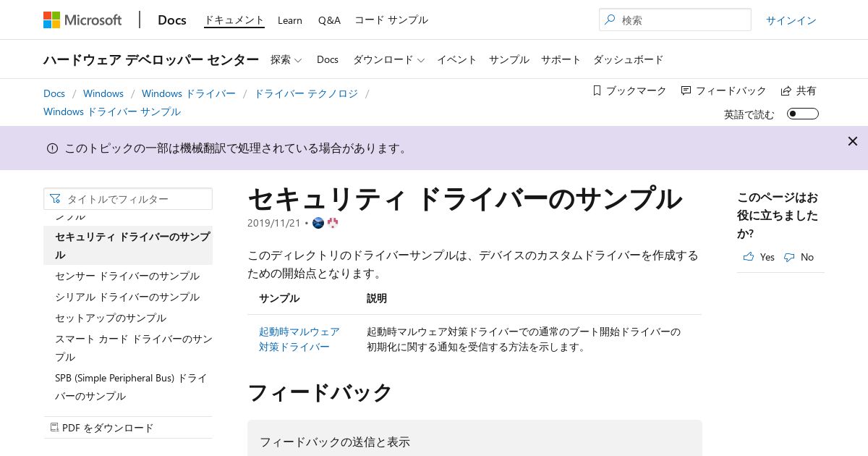This screenshot has height=456, width=868.
Task: Open コード サンプル menu item
Action: coord(391,20)
